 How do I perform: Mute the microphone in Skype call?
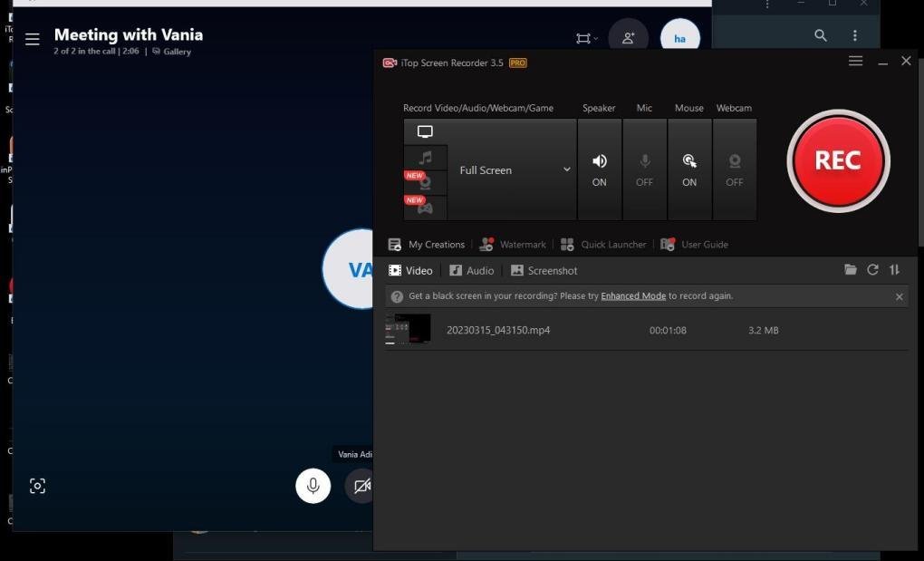pyautogui.click(x=313, y=486)
